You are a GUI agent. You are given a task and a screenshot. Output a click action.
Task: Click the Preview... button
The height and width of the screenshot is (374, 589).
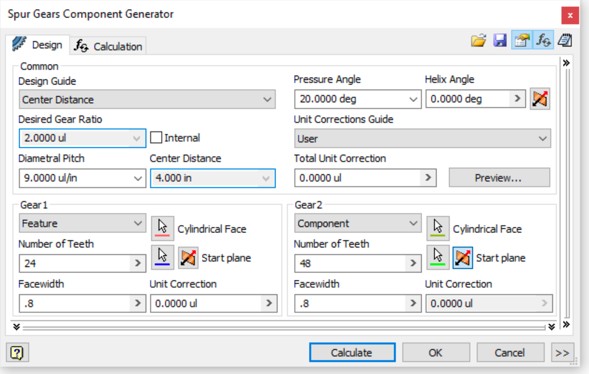[499, 178]
